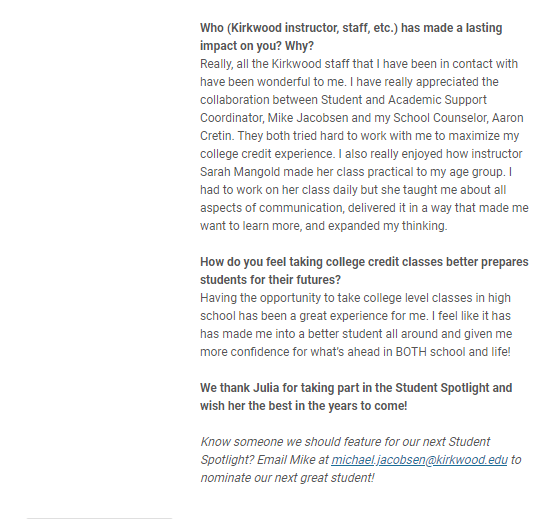The width and height of the screenshot is (558, 519).
Task: Click the "School Counselor, Aaron" phrase
Action: tap(458, 117)
